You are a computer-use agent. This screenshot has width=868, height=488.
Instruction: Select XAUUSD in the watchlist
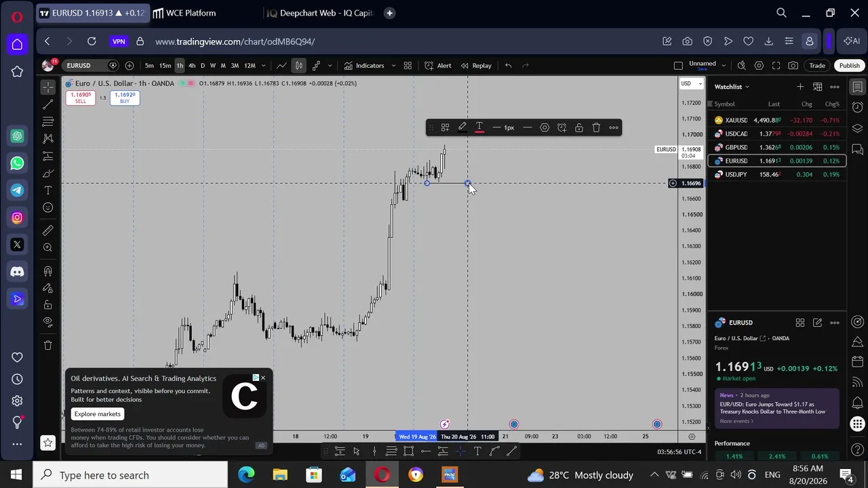[x=777, y=120]
